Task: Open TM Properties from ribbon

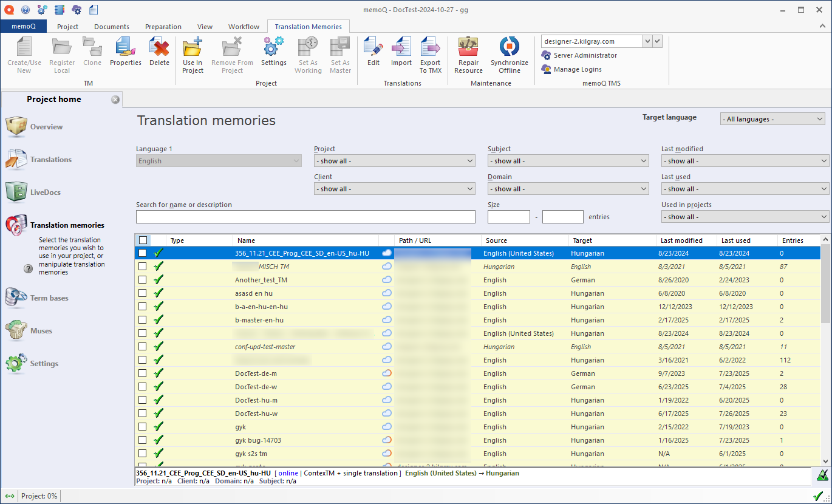Action: click(x=125, y=53)
